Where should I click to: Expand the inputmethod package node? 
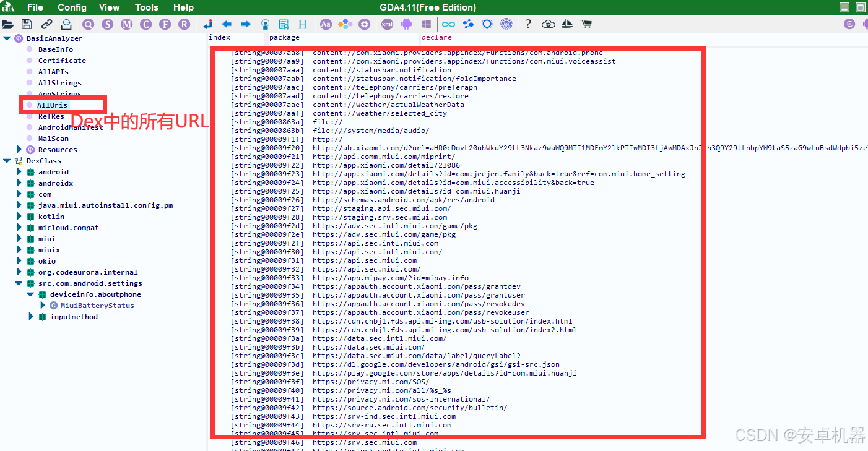tap(31, 317)
